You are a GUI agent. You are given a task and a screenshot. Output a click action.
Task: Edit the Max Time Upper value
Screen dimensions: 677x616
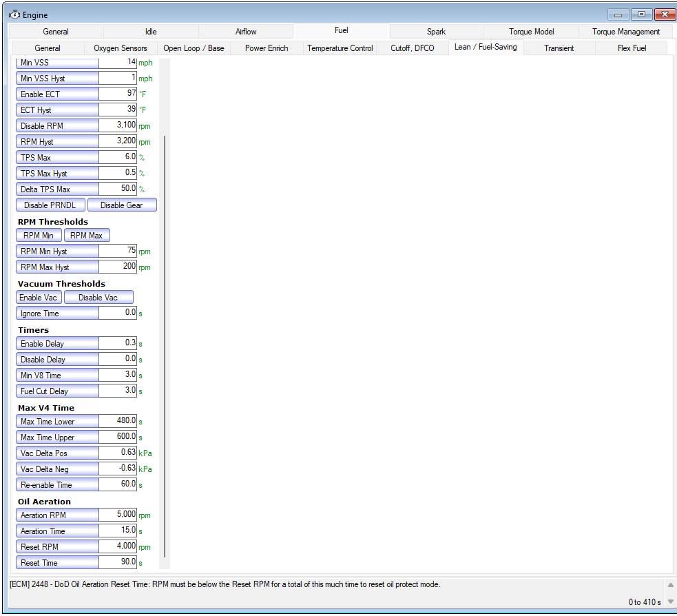click(x=118, y=437)
